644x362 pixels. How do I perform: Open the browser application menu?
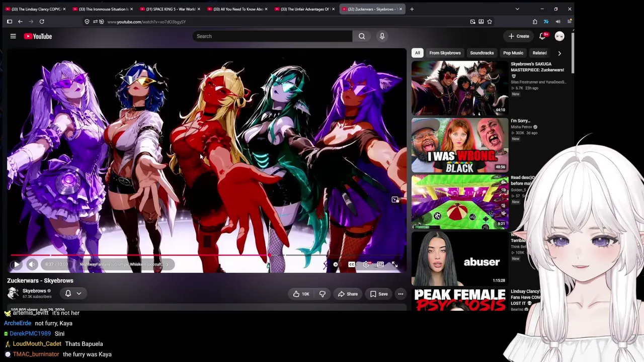coord(569,22)
